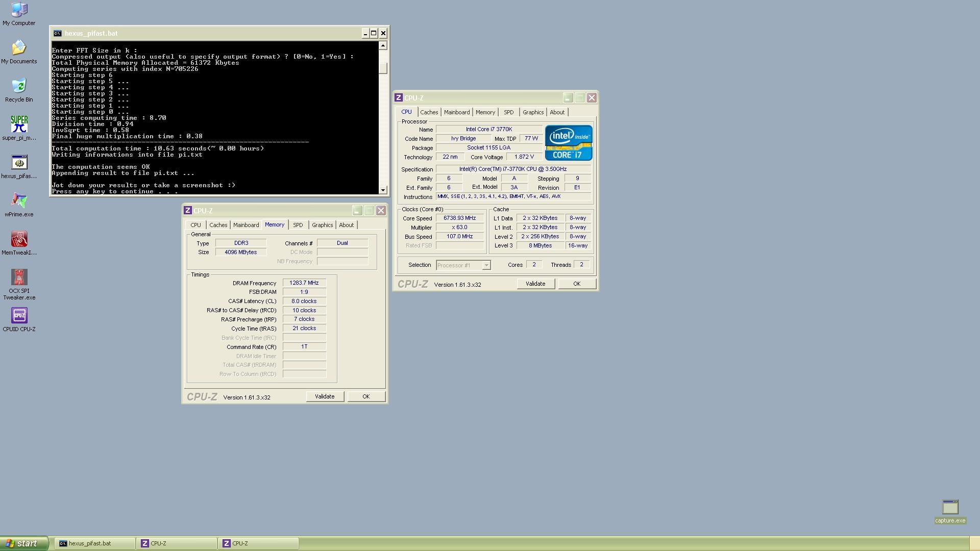This screenshot has height=551, width=980.
Task: Launch the MemTweakIt desktop icon
Action: (x=19, y=243)
